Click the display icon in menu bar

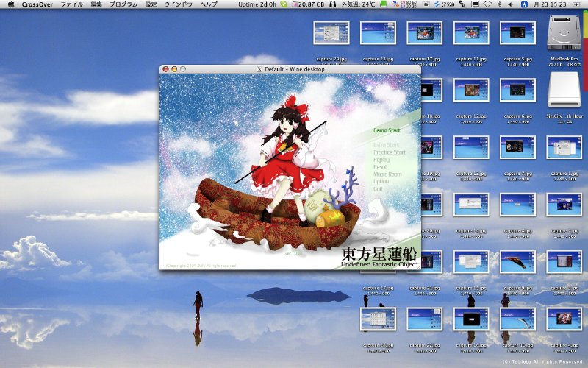coord(475,4)
